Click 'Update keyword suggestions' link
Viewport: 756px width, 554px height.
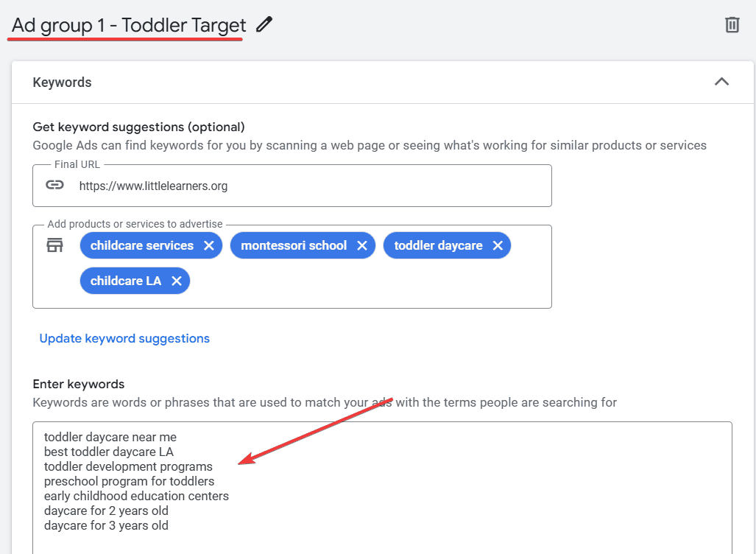point(124,339)
